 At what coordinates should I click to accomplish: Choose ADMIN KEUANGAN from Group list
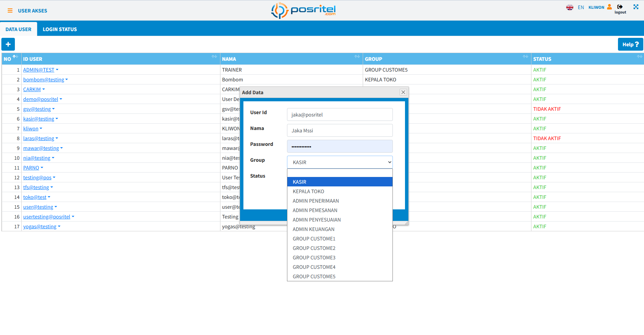click(340, 229)
